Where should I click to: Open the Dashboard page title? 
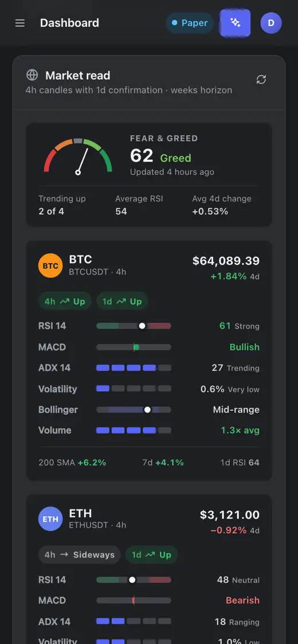[69, 23]
